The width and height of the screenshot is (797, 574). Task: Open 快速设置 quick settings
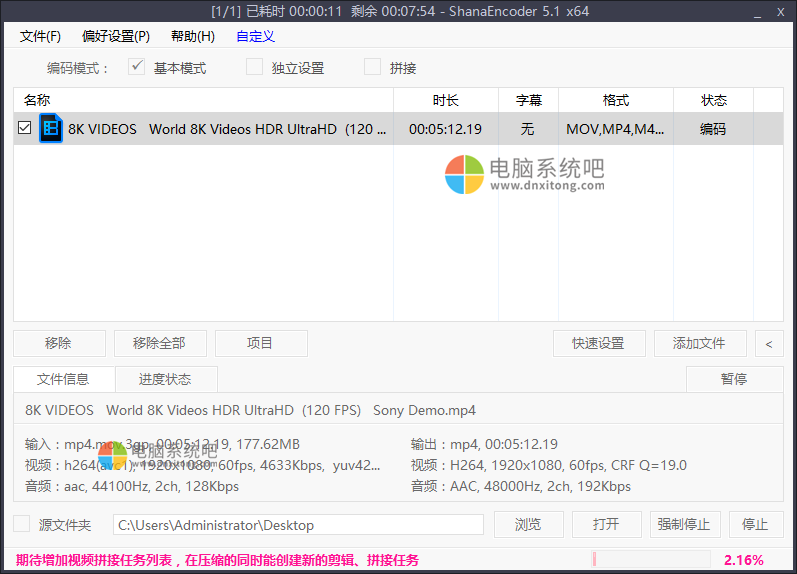(x=599, y=343)
